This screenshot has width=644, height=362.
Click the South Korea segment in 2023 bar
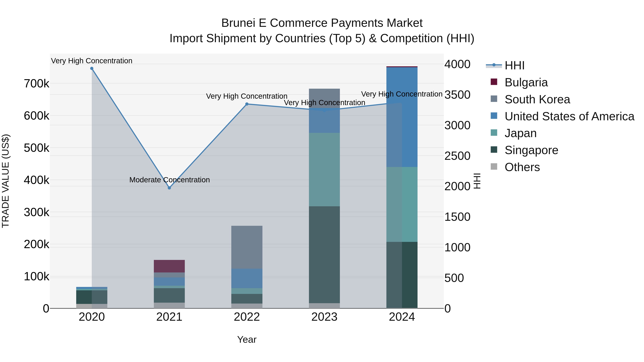[x=325, y=98]
